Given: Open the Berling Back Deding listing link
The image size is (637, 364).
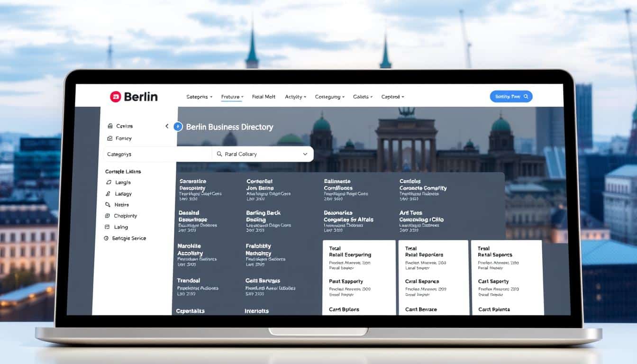Looking at the screenshot, I should point(263,216).
